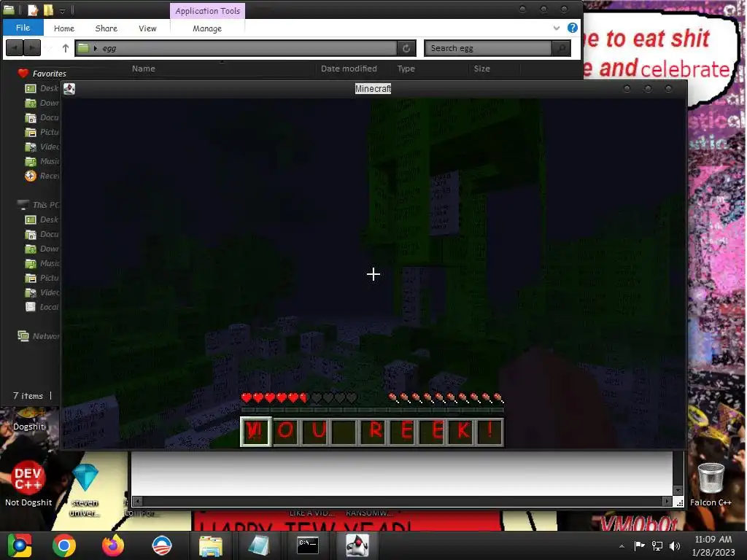This screenshot has height=560, width=747.
Task: Open File Explorer taskbar icon
Action: [x=211, y=545]
